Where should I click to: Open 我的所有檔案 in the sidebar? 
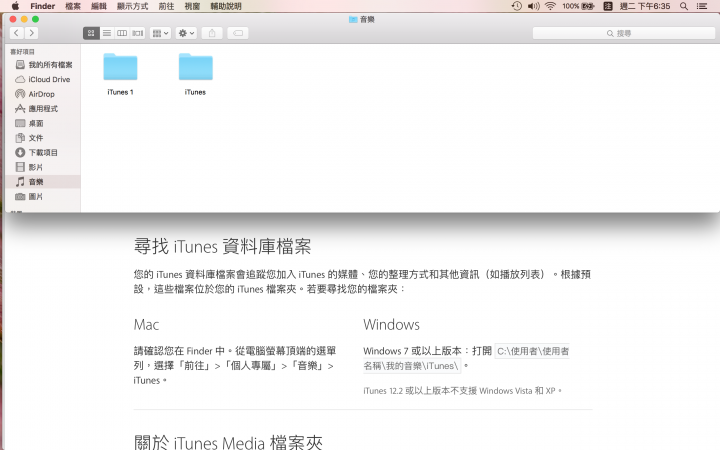point(44,65)
